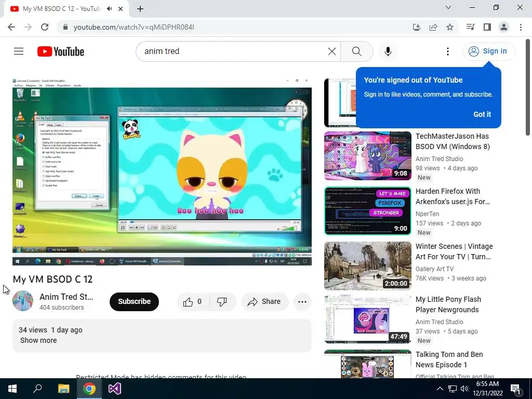Go back in Chrome

(x=11, y=27)
